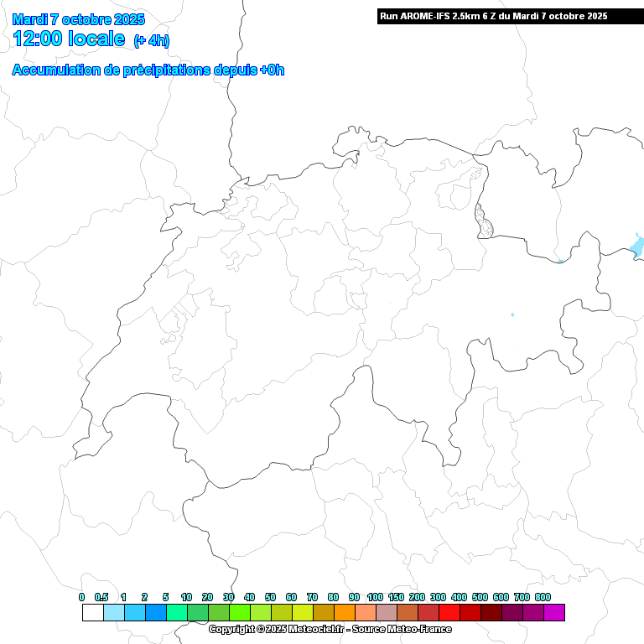The height and width of the screenshot is (644, 644).
Task: Click the white swatch between 0 and 0.5
Action: 92,613
